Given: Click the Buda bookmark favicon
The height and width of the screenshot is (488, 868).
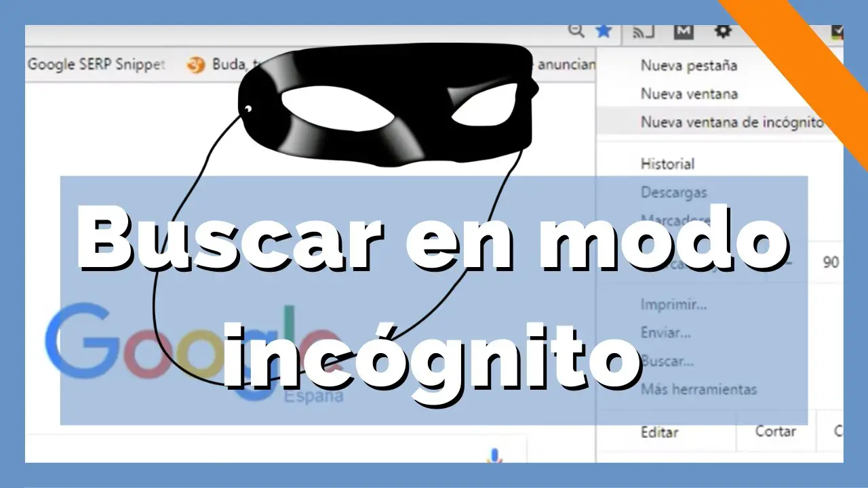Looking at the screenshot, I should 196,65.
